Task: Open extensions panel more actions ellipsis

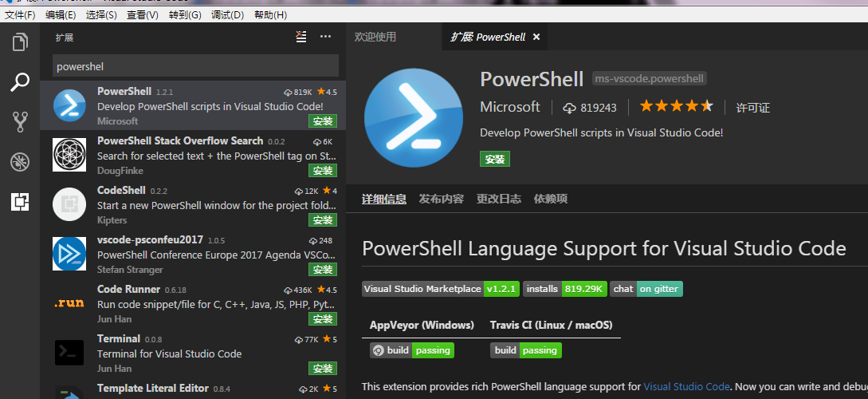Action: coord(325,37)
